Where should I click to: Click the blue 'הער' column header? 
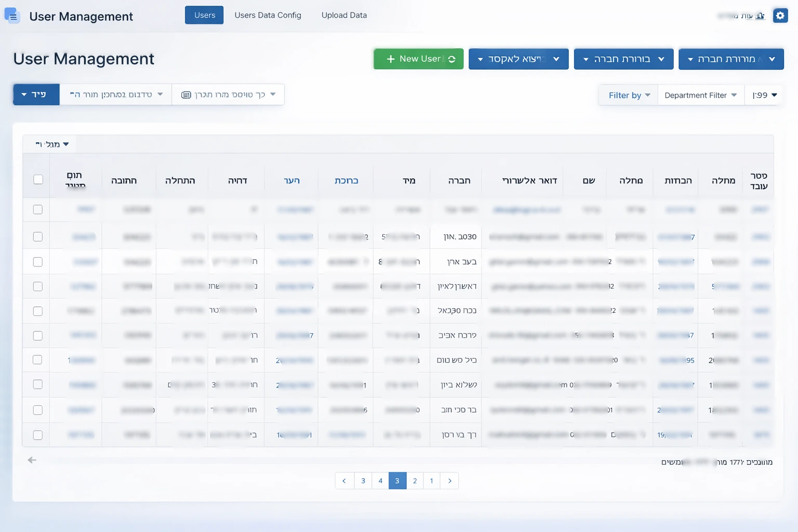pyautogui.click(x=292, y=180)
